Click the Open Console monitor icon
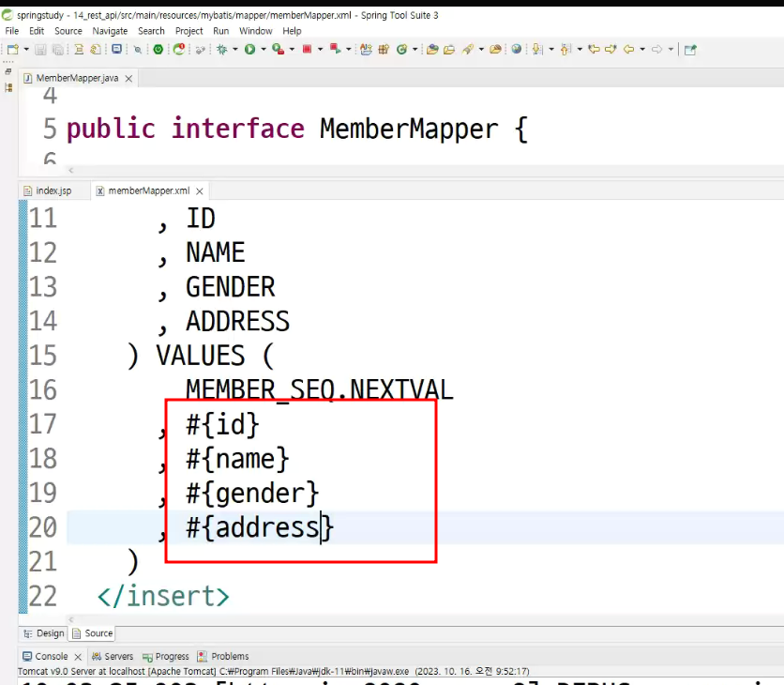 pyautogui.click(x=116, y=49)
